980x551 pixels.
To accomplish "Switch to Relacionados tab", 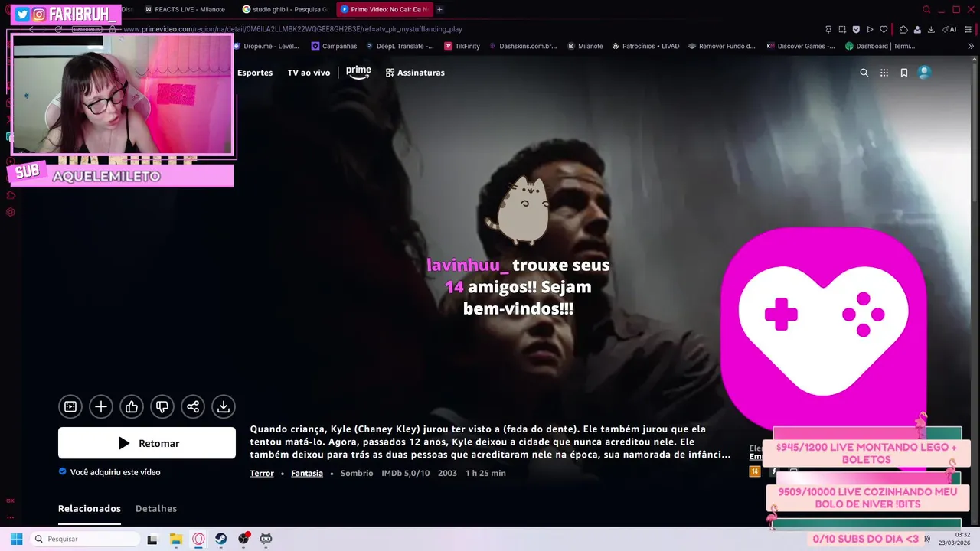I will pyautogui.click(x=90, y=509).
